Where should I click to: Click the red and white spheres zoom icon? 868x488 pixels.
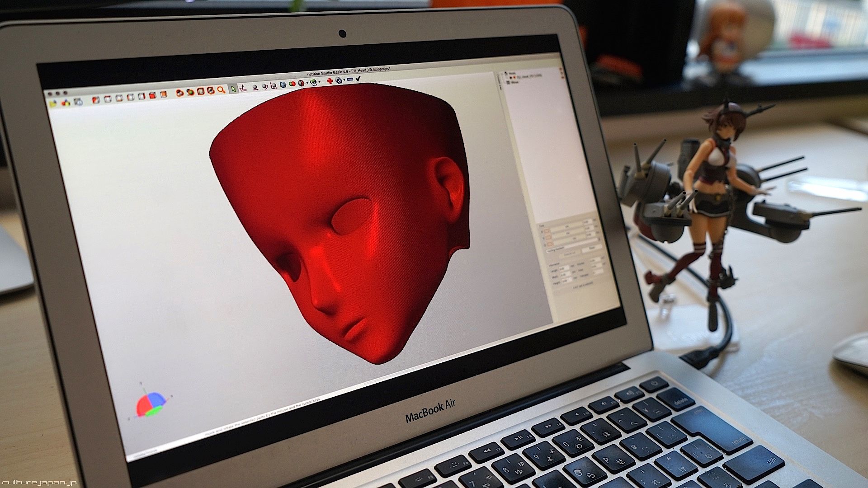point(180,93)
